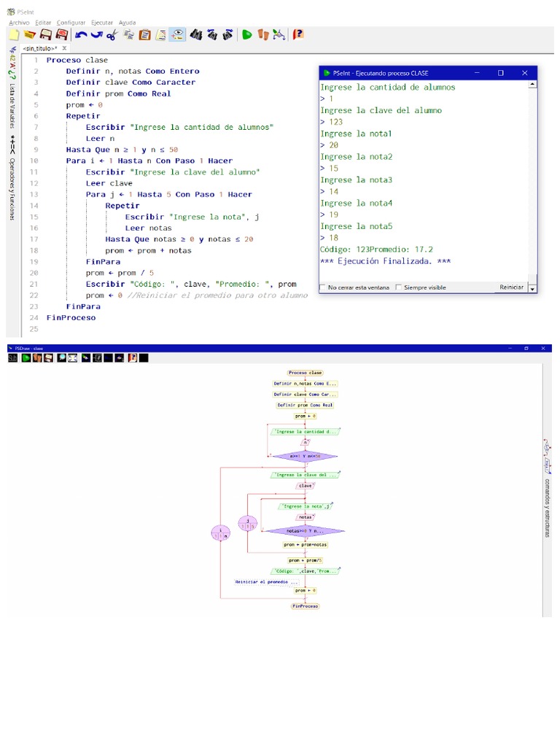Enable 'No cerrar esta ventana' checkbox
The width and height of the screenshot is (560, 747).
click(x=323, y=287)
